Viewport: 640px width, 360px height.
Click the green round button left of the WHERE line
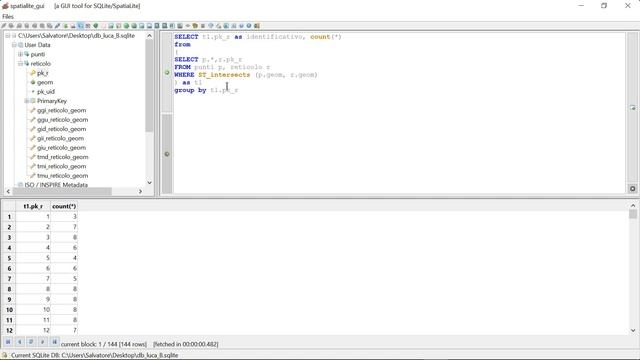coord(167,73)
